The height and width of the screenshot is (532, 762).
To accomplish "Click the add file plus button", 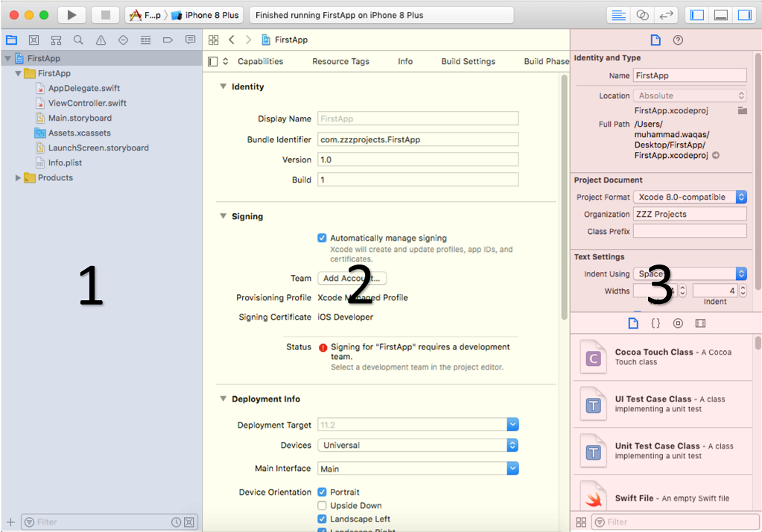I will [10, 522].
